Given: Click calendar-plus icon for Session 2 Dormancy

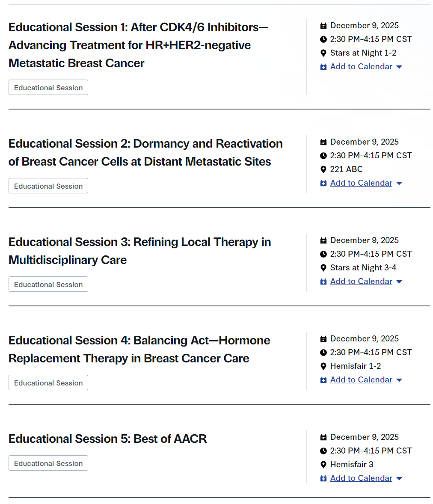Looking at the screenshot, I should click(323, 183).
